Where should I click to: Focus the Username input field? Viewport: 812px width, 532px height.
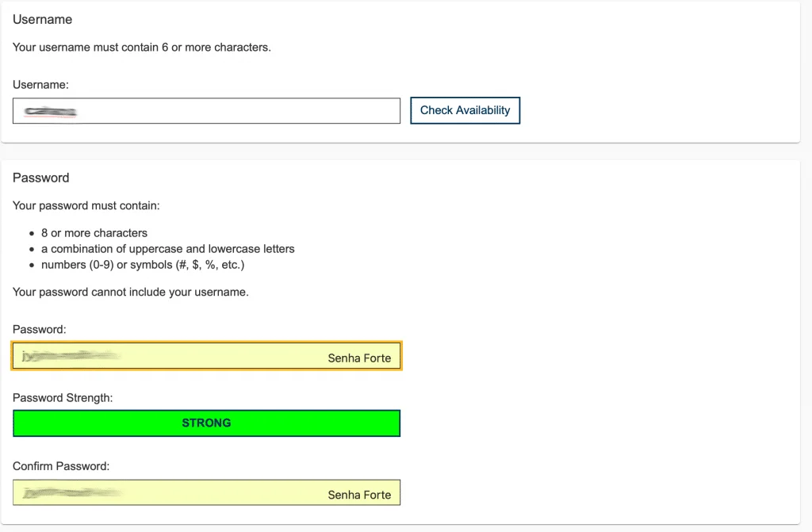tap(238, 111)
